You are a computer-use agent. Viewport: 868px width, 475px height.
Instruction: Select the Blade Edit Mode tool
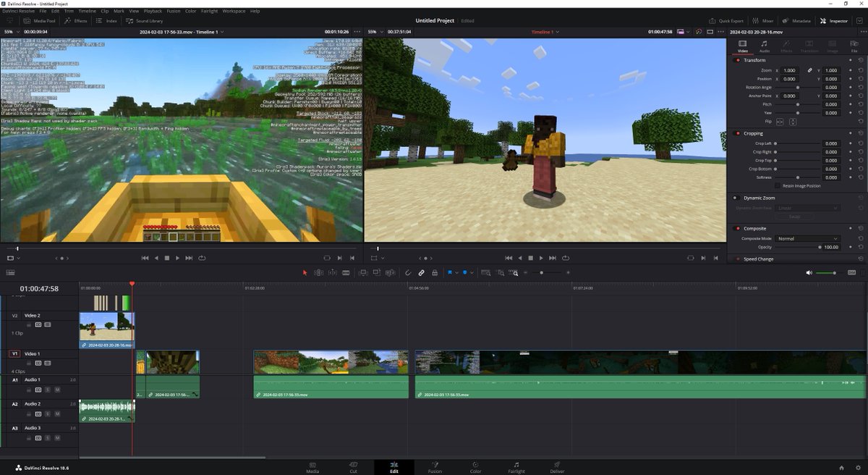pos(346,272)
